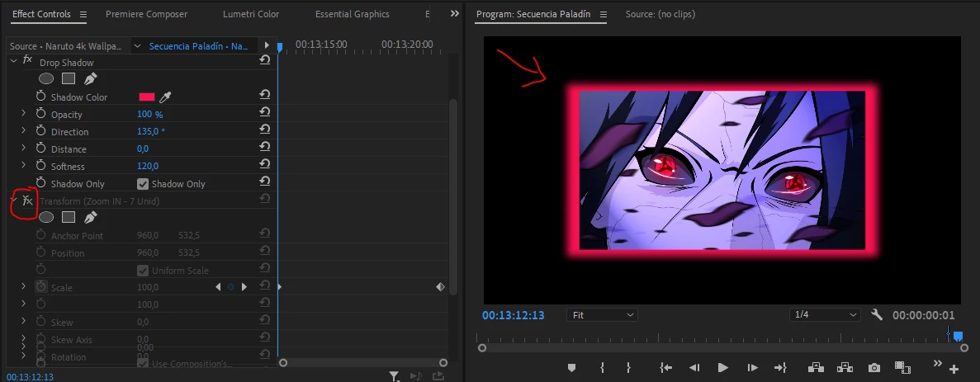980x382 pixels.
Task: Expand the Scale property
Action: (23, 285)
